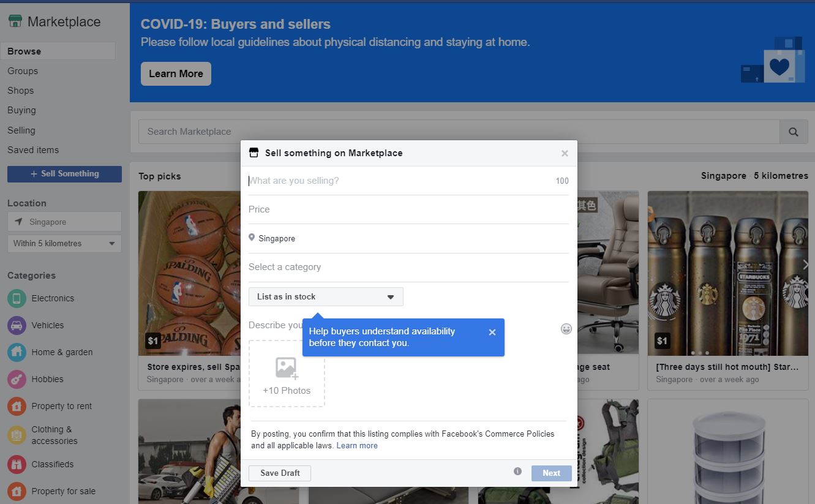
Task: Click next arrow on Starbucks listing carousel
Action: point(805,265)
